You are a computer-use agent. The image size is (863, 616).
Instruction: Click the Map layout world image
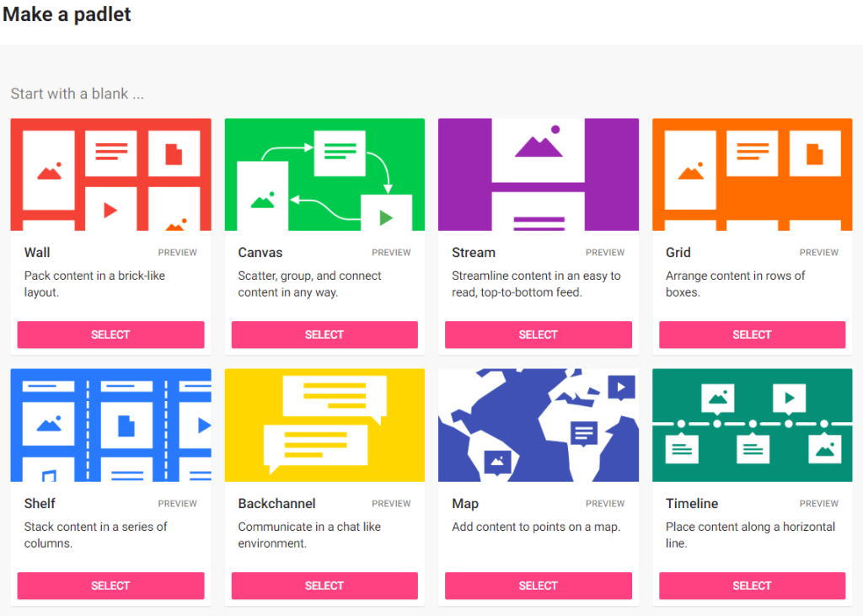coord(539,426)
